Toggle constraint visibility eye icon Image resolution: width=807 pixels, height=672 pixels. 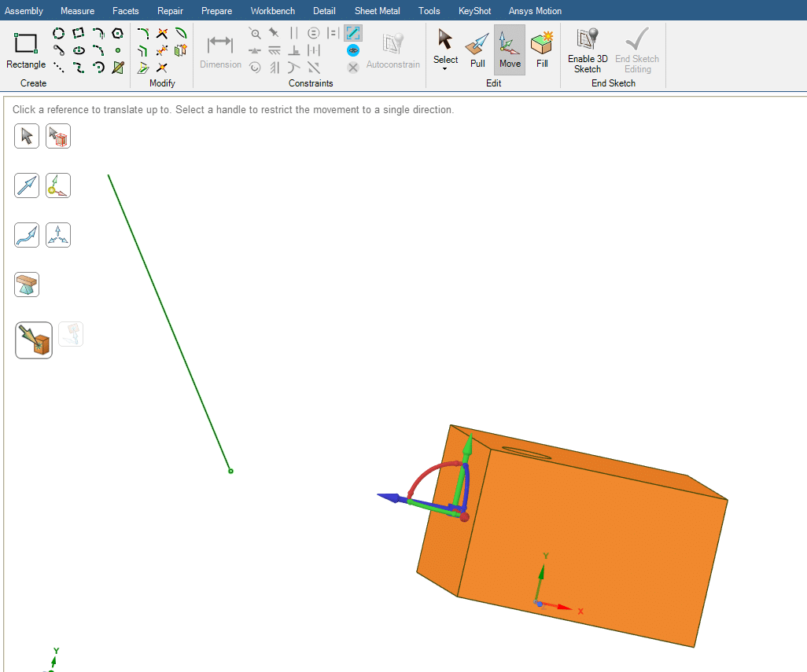pos(353,50)
